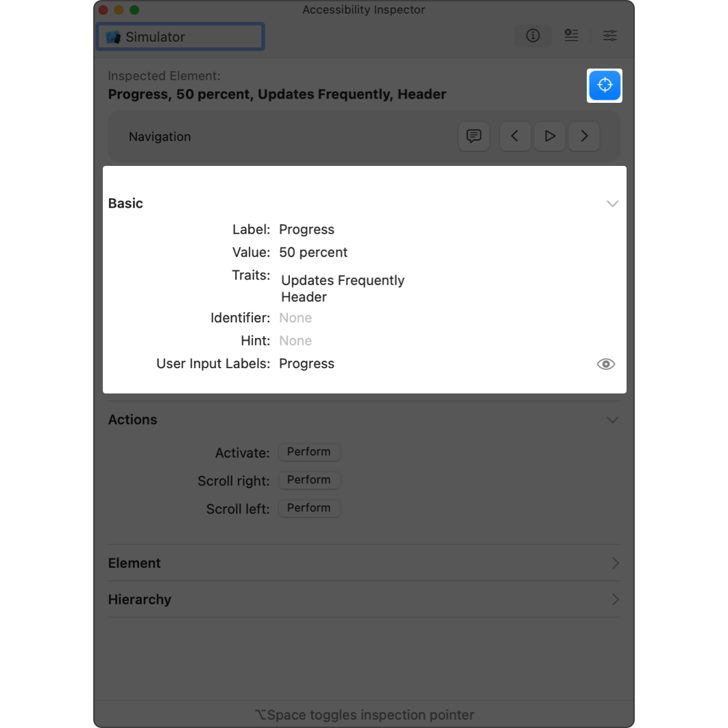The image size is (728, 728).
Task: Start auto-navigation with the play button
Action: pos(549,136)
